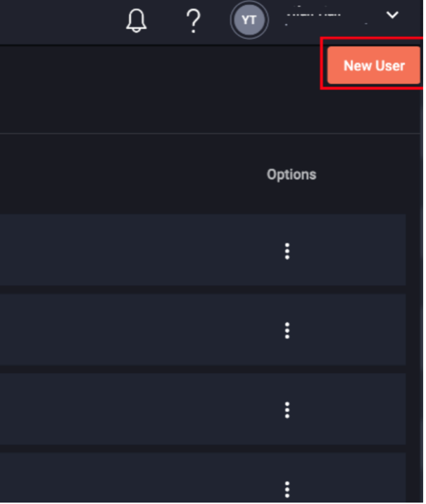This screenshot has height=504, width=426.
Task: Open the third row's three-dot options menu
Action: tap(288, 411)
